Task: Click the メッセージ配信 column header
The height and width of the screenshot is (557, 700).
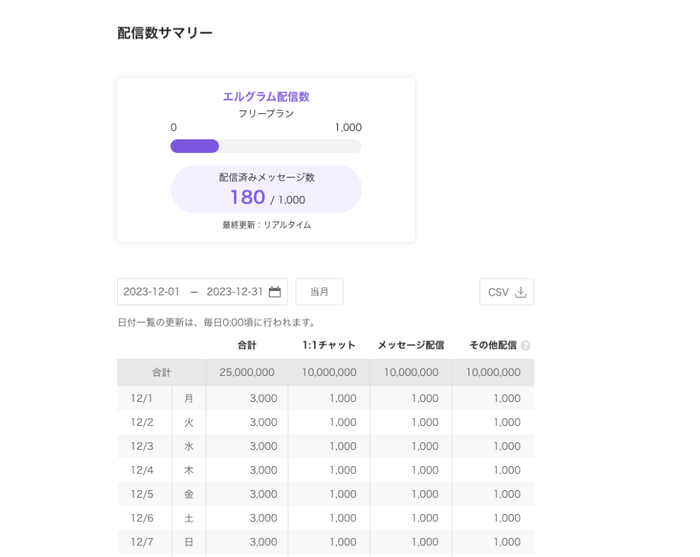Action: [410, 345]
